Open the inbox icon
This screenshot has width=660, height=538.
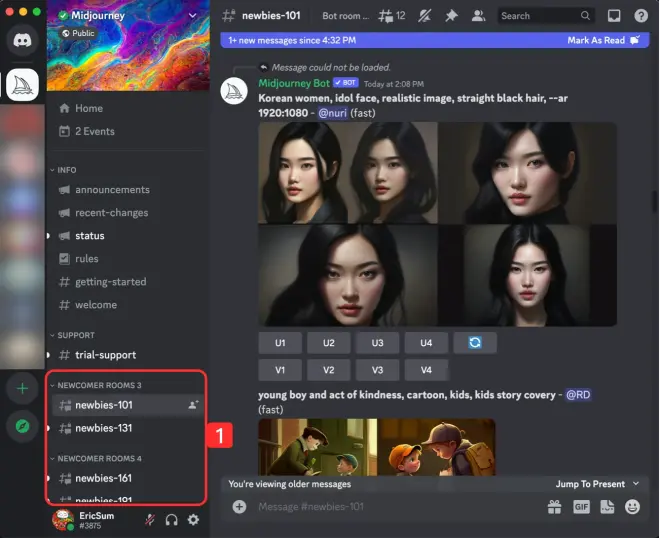614,16
